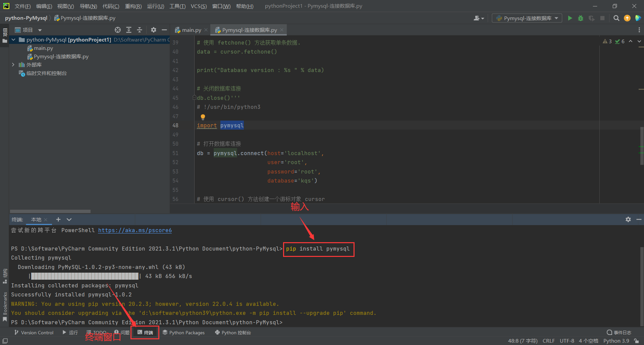Open the Search Everywhere magnifier
This screenshot has height=345, width=644.
[616, 18]
